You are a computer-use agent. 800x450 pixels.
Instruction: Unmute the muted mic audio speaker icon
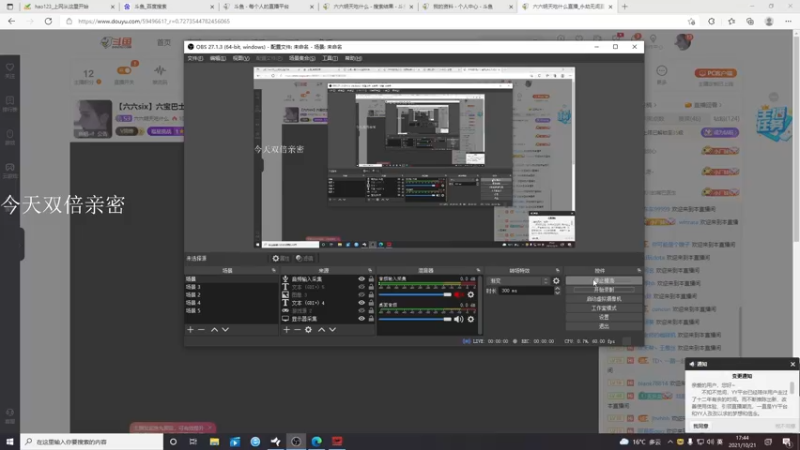459,294
